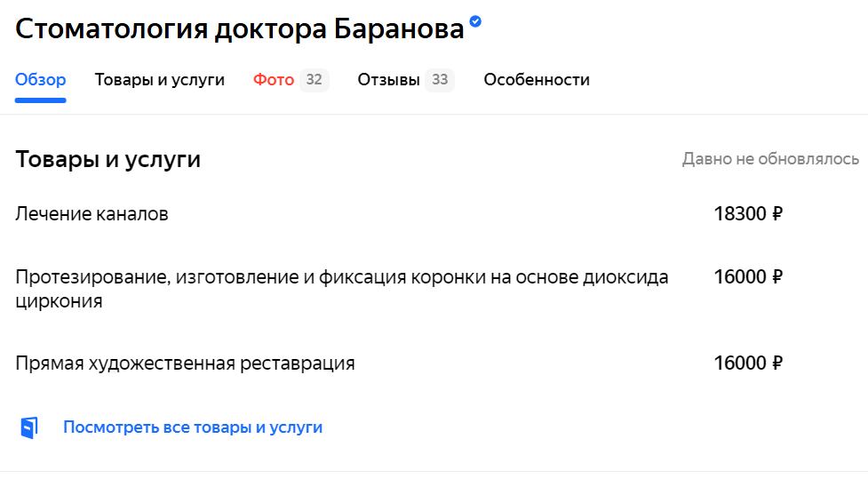Image resolution: width=868 pixels, height=479 pixels.
Task: Click the 18300 ₽ price
Action: (x=748, y=214)
